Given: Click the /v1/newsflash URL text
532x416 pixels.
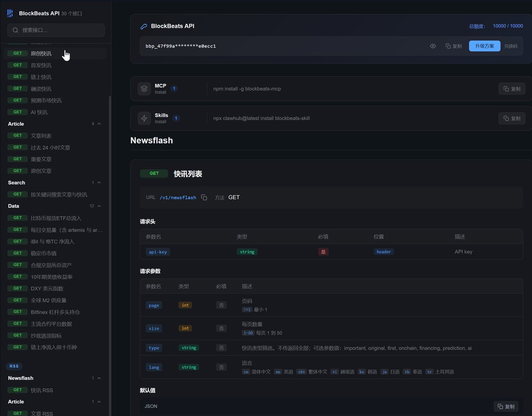Looking at the screenshot, I should point(178,197).
